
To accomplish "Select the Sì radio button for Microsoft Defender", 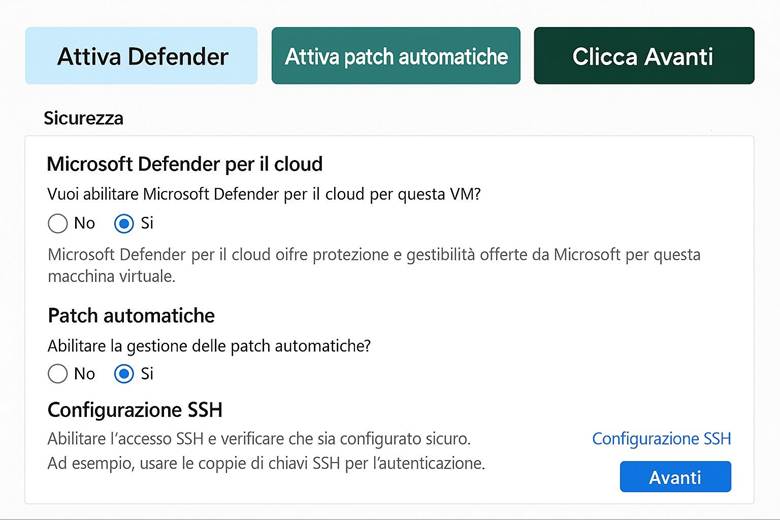I will point(125,223).
